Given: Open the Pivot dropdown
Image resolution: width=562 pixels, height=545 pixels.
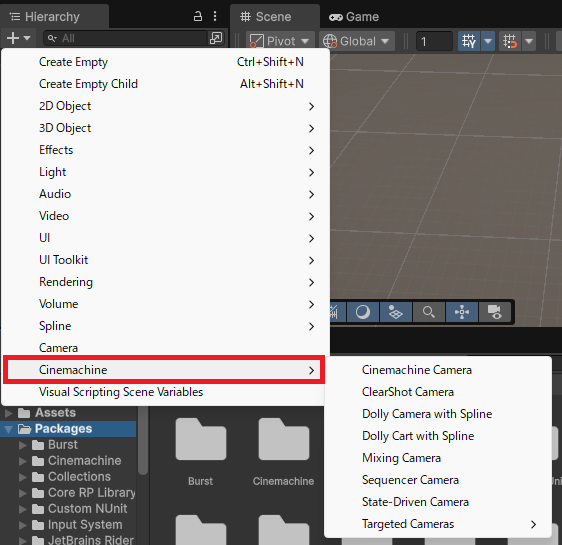Looking at the screenshot, I should 280,41.
